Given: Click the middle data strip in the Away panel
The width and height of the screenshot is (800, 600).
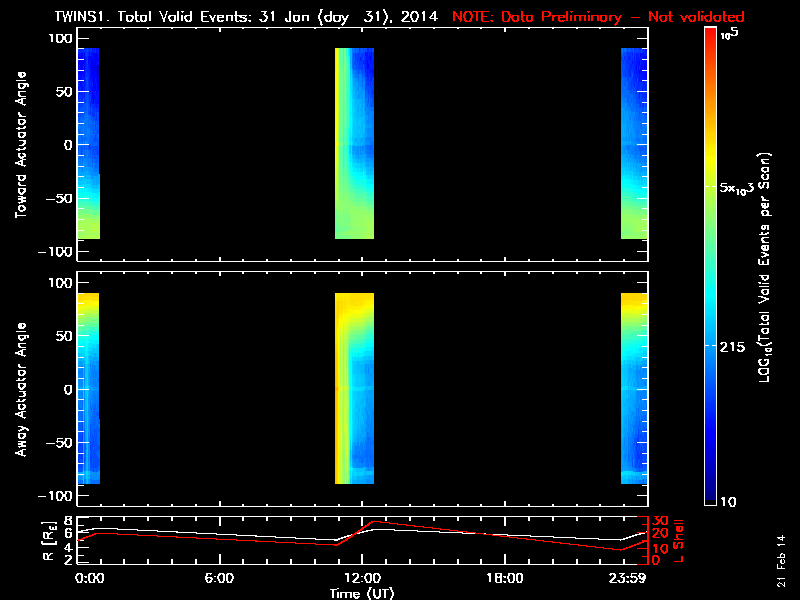Looking at the screenshot, I should (x=354, y=389).
